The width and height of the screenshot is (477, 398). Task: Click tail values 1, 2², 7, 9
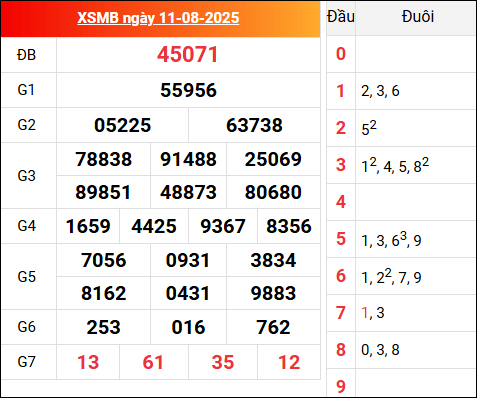click(391, 276)
